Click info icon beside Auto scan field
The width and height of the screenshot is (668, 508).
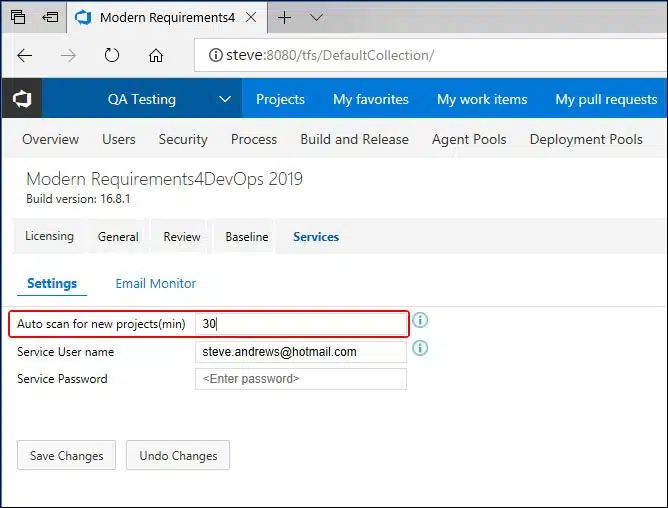click(421, 321)
